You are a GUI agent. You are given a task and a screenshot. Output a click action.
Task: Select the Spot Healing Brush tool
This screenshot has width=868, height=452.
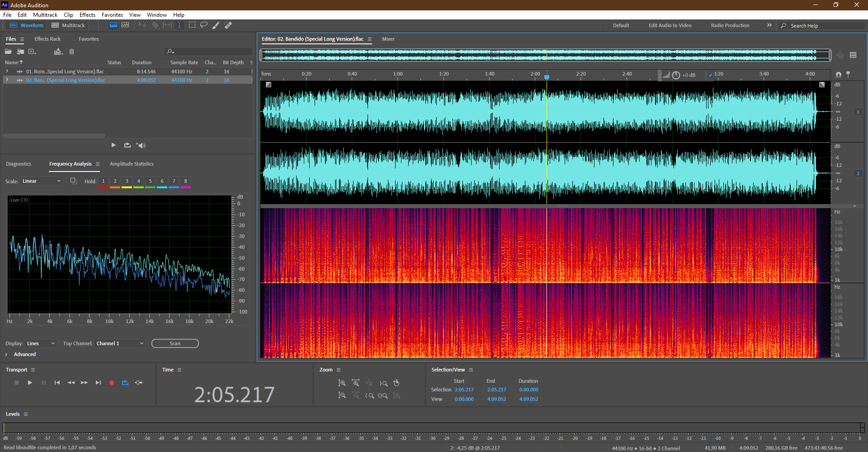[228, 25]
